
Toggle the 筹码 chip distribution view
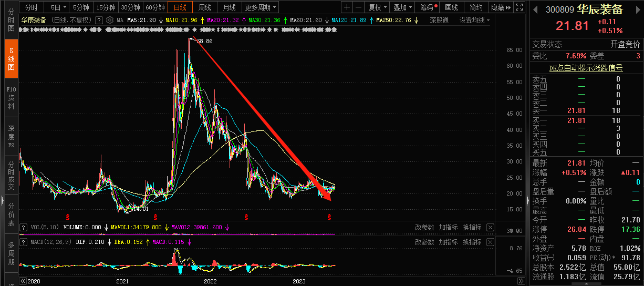point(427,7)
